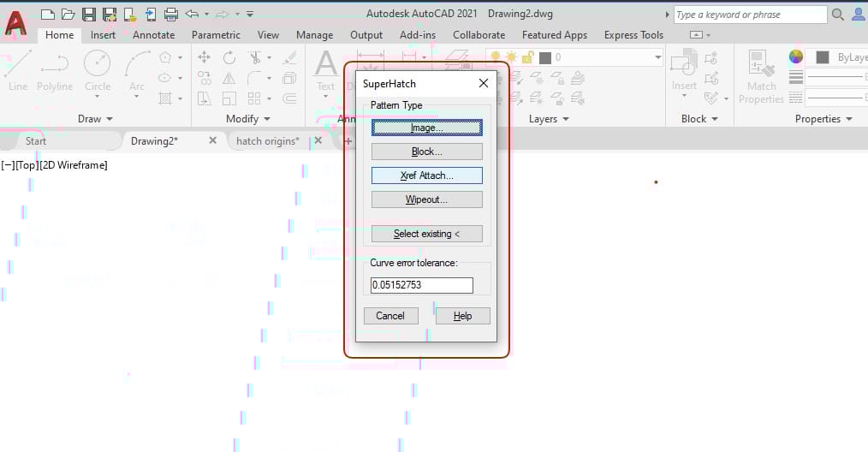Click the Save As icon

pos(110,15)
